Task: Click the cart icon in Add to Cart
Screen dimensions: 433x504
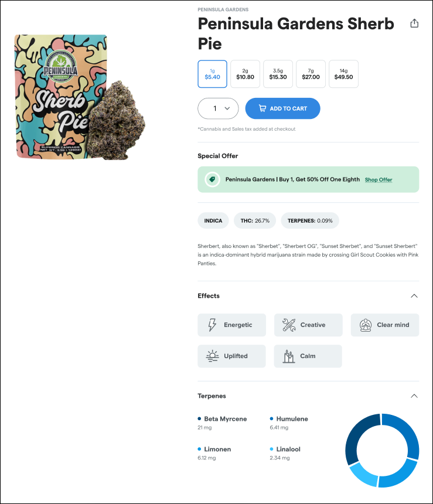Action: pos(261,108)
